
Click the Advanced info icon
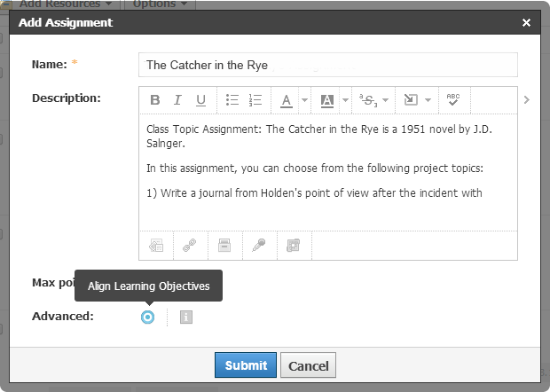pos(185,317)
